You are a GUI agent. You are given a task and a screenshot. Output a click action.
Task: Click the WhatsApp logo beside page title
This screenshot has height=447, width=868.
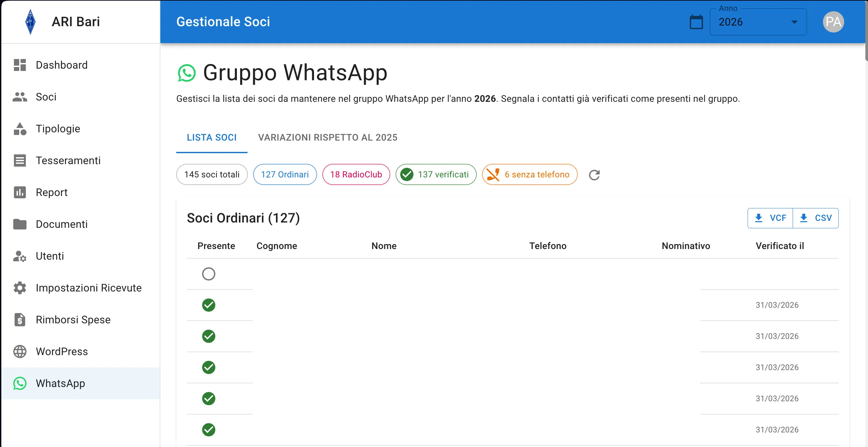click(x=187, y=73)
